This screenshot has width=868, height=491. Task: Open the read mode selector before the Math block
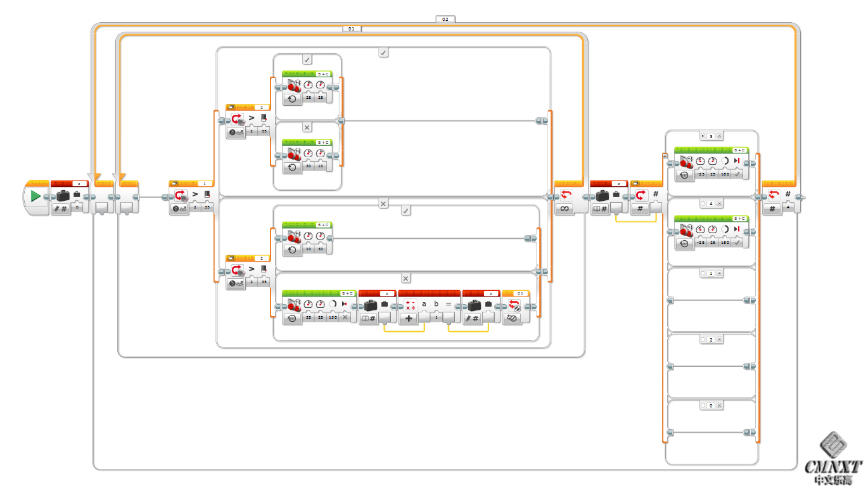click(x=369, y=318)
